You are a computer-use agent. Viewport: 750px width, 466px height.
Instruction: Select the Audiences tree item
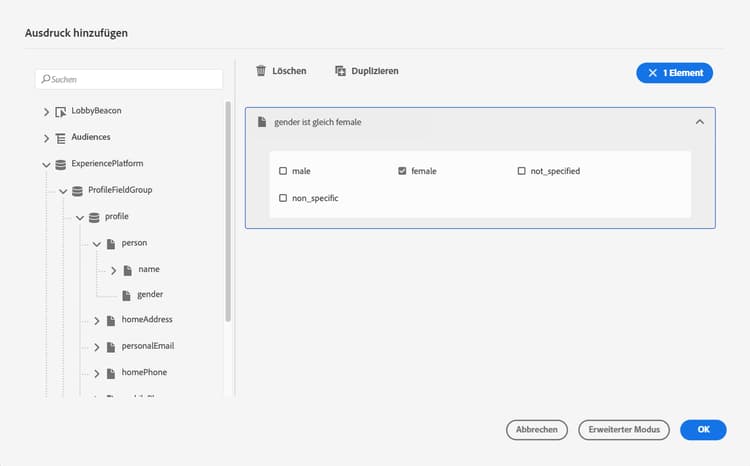[91, 137]
